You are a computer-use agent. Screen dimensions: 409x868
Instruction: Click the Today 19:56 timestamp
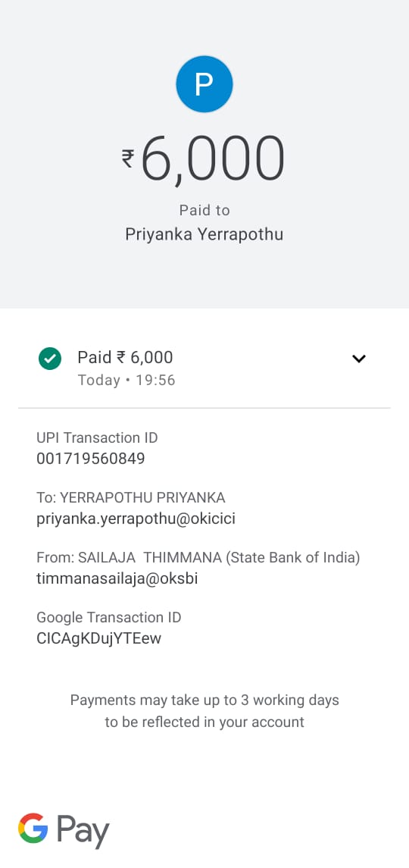126,381
